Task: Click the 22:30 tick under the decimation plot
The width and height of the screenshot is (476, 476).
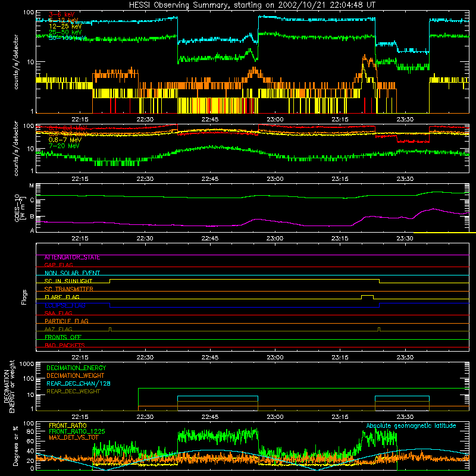Action: coord(145,417)
